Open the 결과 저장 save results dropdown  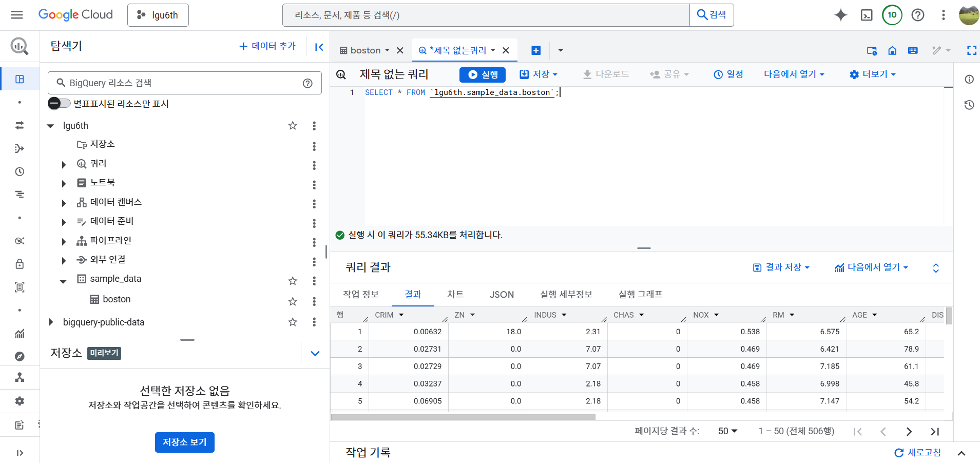point(781,267)
